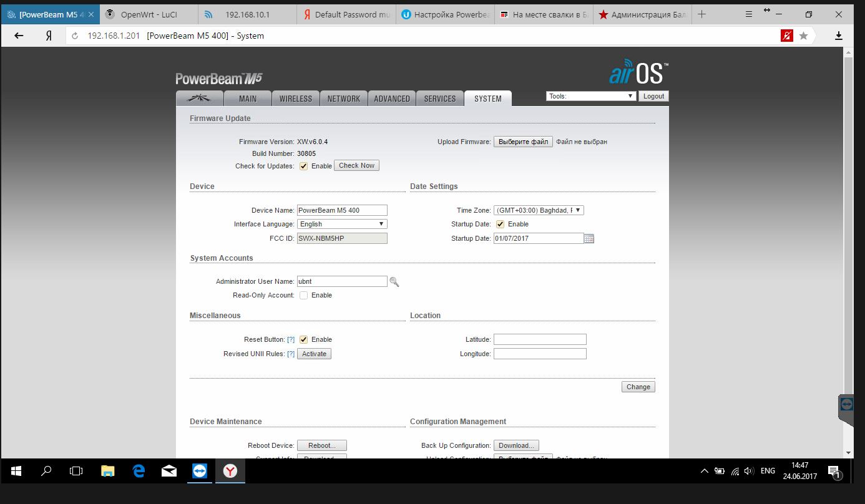Switch to the WIRELESS tab
Viewport: 865px width, 504px height.
(x=295, y=99)
